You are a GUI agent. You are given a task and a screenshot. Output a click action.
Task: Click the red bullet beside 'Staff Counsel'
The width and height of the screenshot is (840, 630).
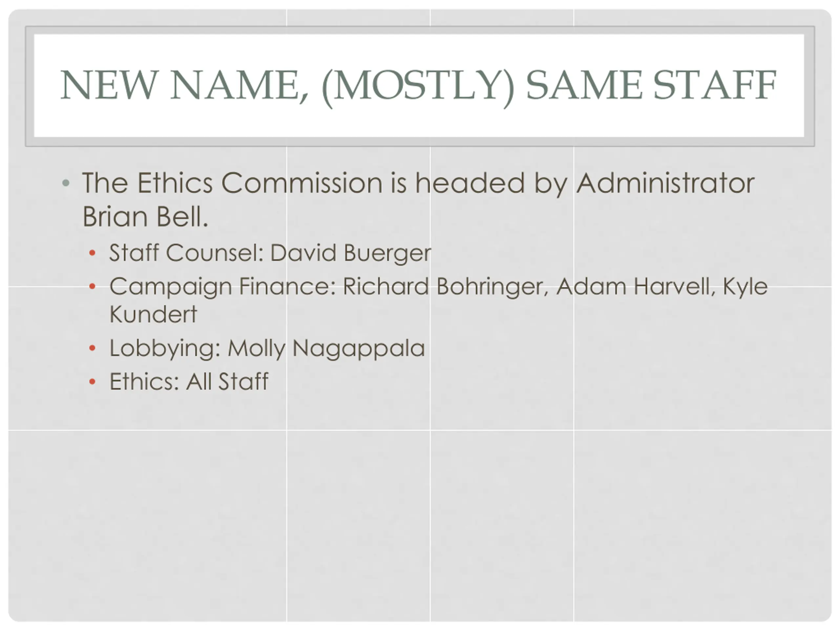pyautogui.click(x=92, y=253)
